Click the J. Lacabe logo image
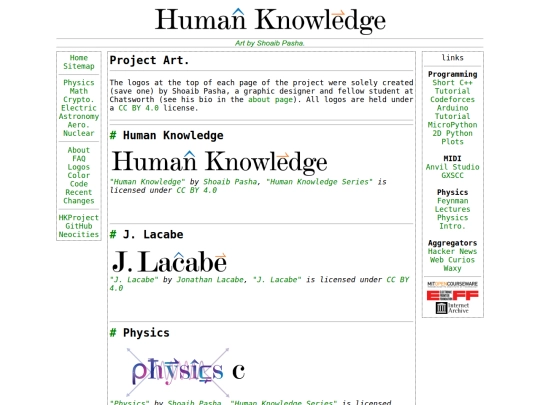This screenshot has height=405, width=540. (x=169, y=262)
